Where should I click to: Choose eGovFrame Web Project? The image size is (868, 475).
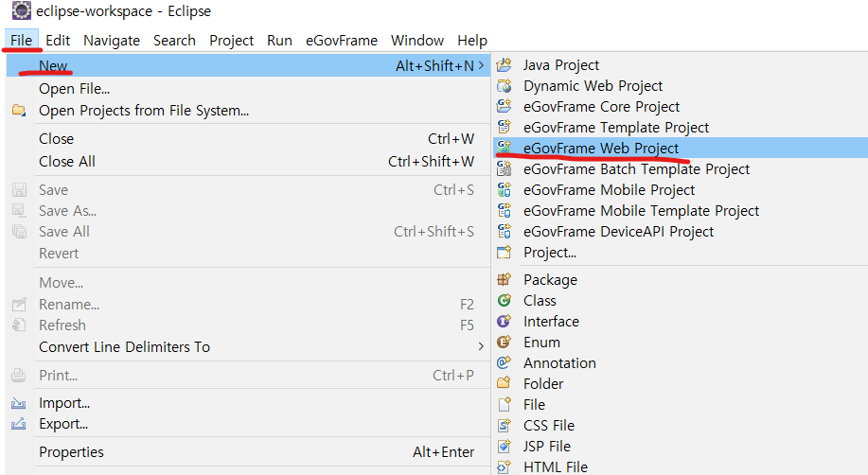tap(681, 148)
